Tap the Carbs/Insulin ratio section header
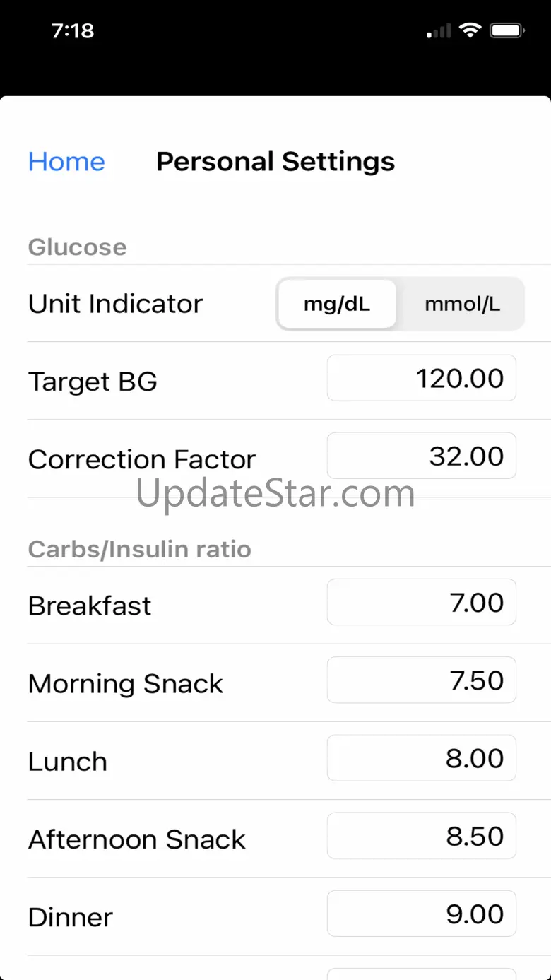 click(140, 549)
